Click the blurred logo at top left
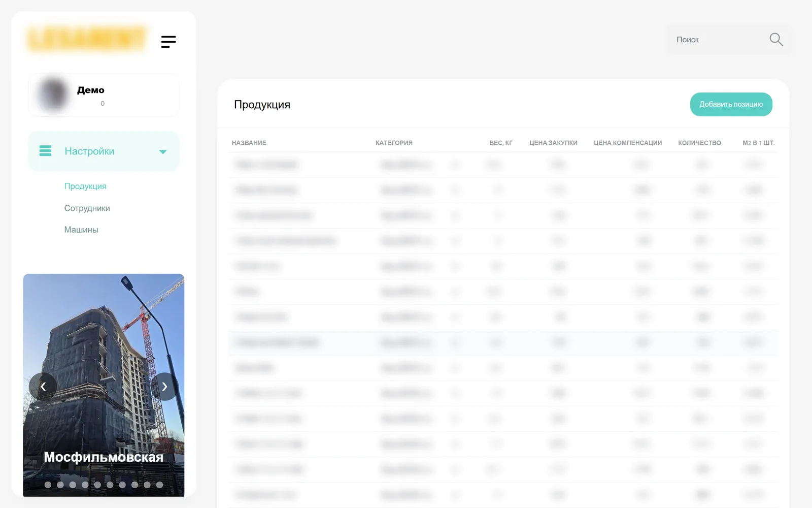 point(87,39)
